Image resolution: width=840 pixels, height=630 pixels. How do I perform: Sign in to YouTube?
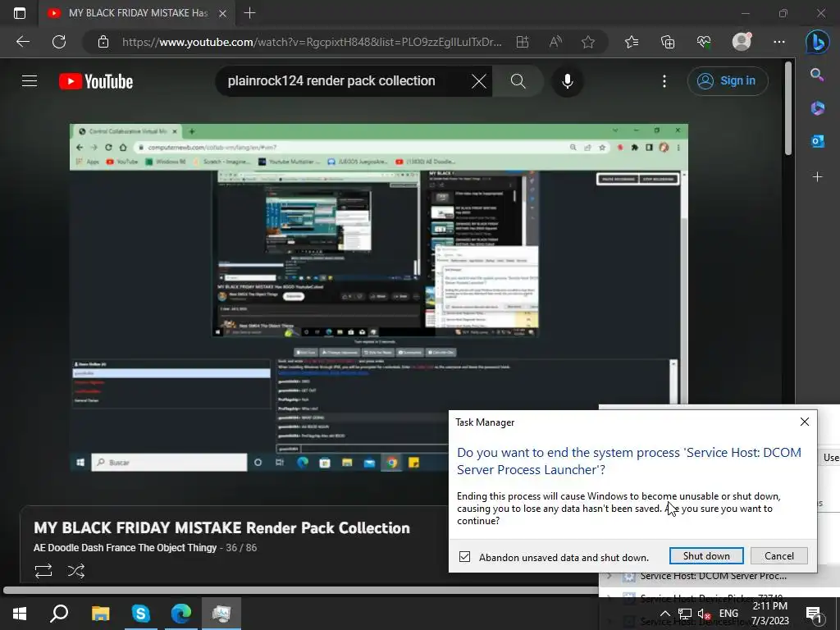click(728, 81)
